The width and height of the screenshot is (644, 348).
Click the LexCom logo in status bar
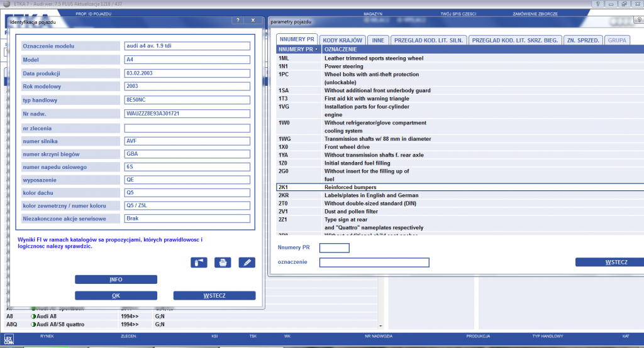pyautogui.click(x=9, y=339)
